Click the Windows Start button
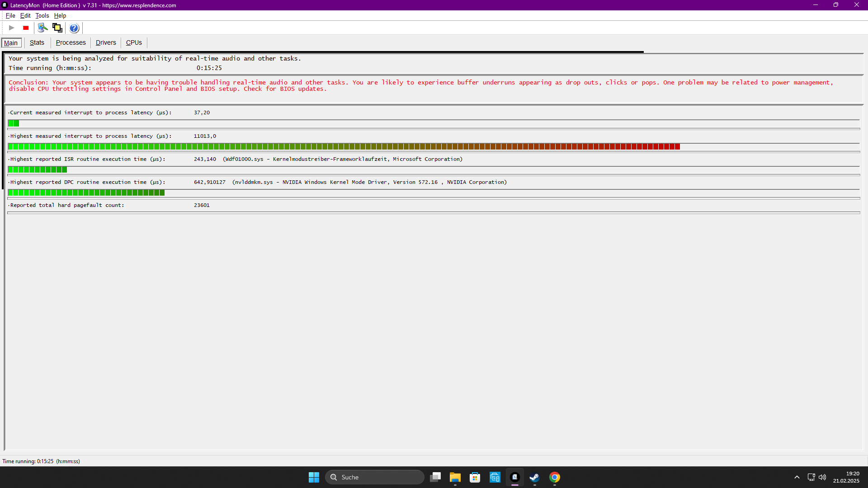The height and width of the screenshot is (488, 868). tap(314, 477)
